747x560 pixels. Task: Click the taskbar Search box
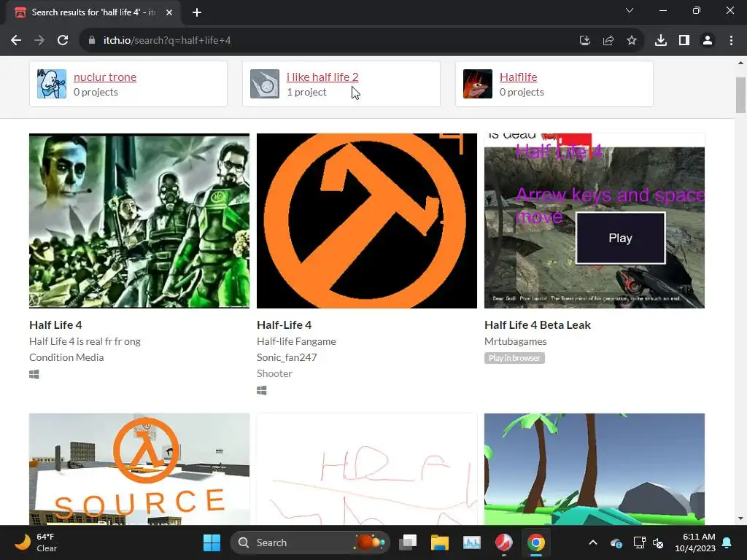[310, 542]
